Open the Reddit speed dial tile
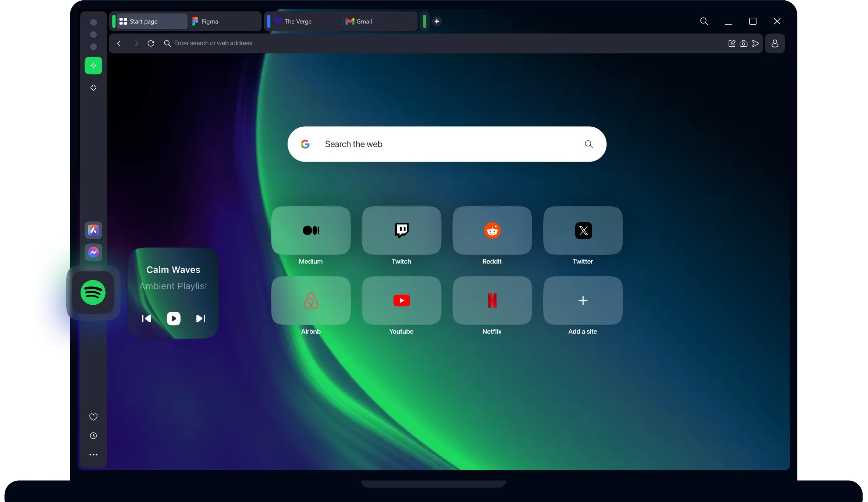The image size is (868, 502). click(x=492, y=230)
